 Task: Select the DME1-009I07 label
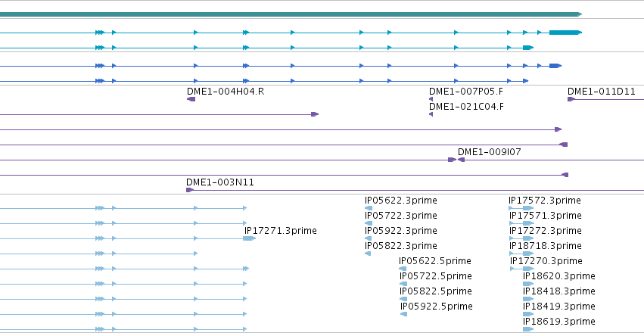tap(489, 152)
